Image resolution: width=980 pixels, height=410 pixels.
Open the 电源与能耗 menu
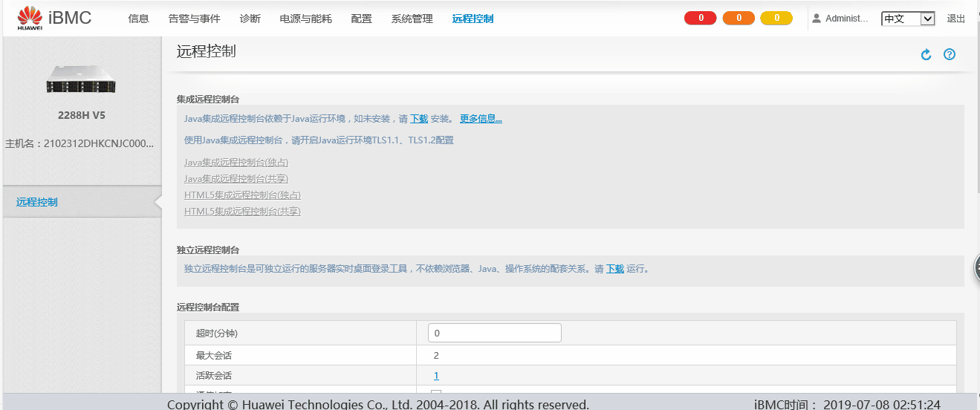[x=306, y=19]
